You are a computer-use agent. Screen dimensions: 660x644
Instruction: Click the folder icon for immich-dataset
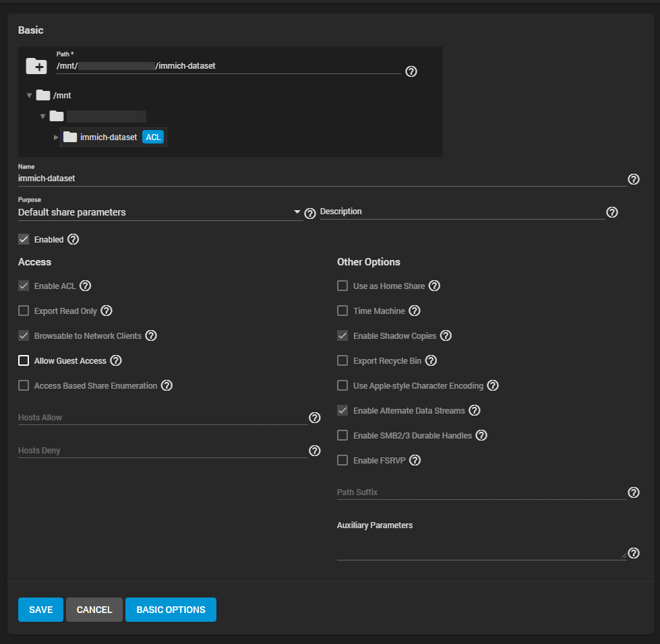coord(70,137)
